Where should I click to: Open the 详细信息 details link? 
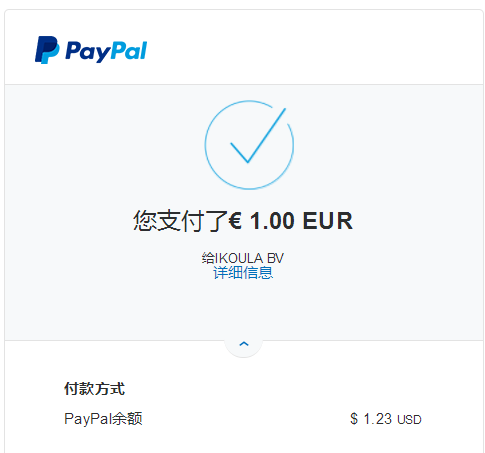(x=243, y=273)
